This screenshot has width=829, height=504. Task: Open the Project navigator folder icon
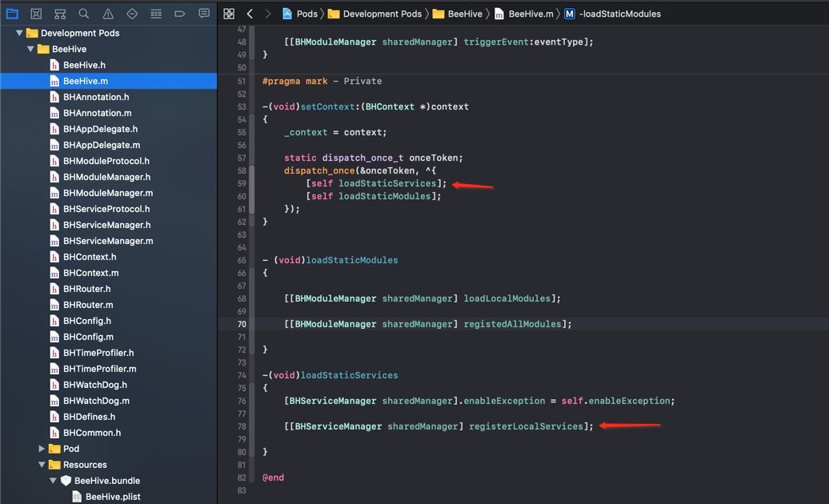12,14
